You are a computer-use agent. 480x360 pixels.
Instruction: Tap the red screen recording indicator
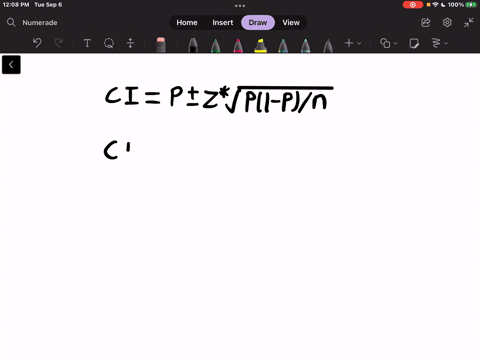(413, 5)
